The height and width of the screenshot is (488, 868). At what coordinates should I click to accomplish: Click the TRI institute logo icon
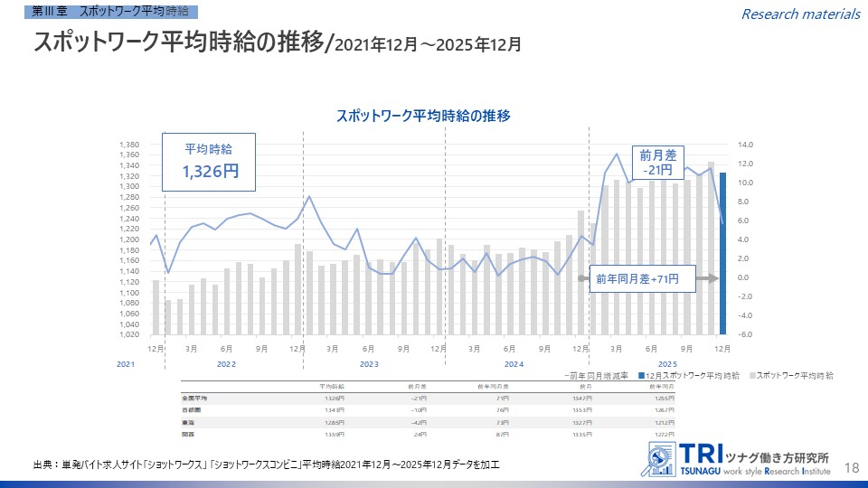[x=658, y=459]
